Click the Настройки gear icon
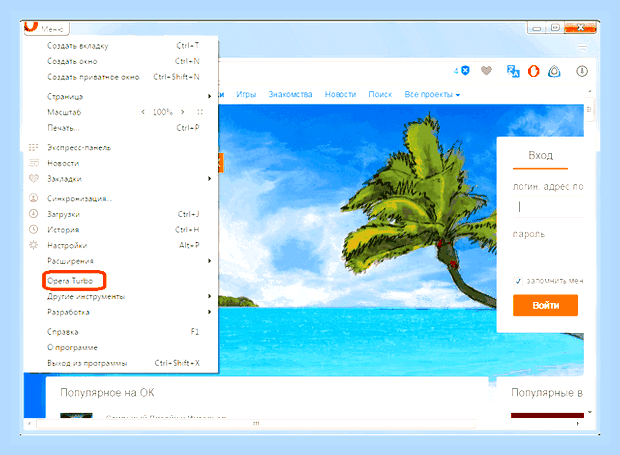The height and width of the screenshot is (455, 620). point(34,245)
